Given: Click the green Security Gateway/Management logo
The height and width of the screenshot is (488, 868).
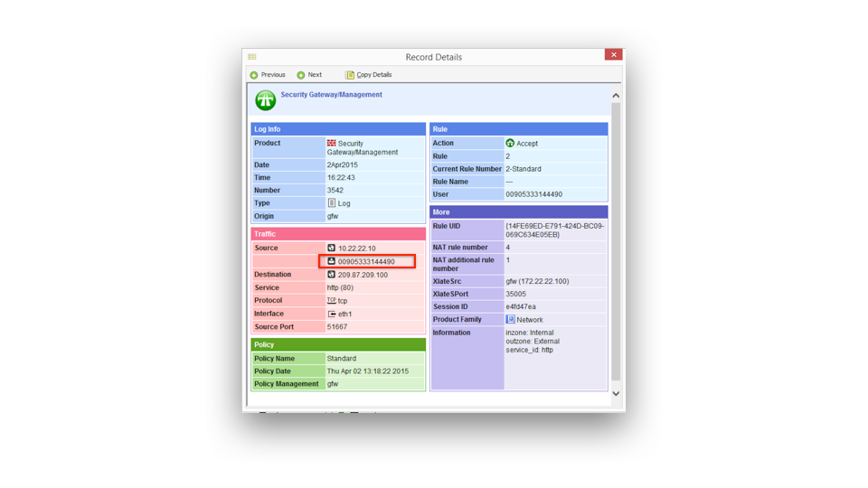Looking at the screenshot, I should tap(265, 100).
